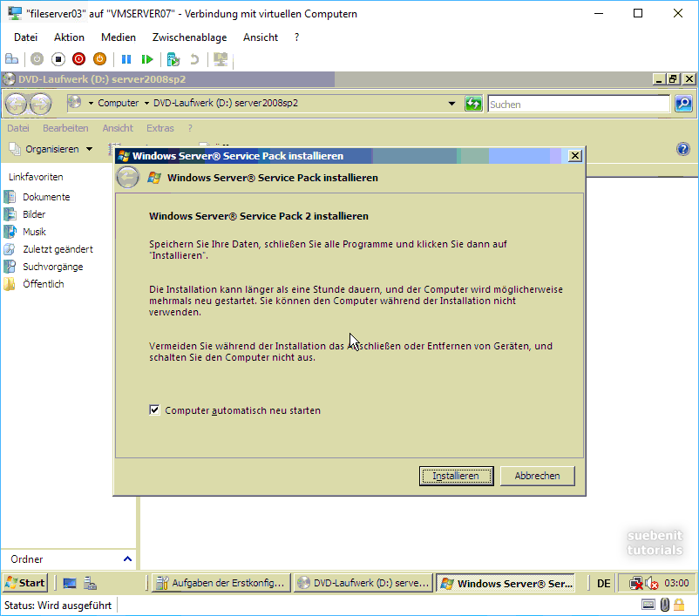Turn off the VM with the stop icon
The height and width of the screenshot is (616, 699).
58,59
